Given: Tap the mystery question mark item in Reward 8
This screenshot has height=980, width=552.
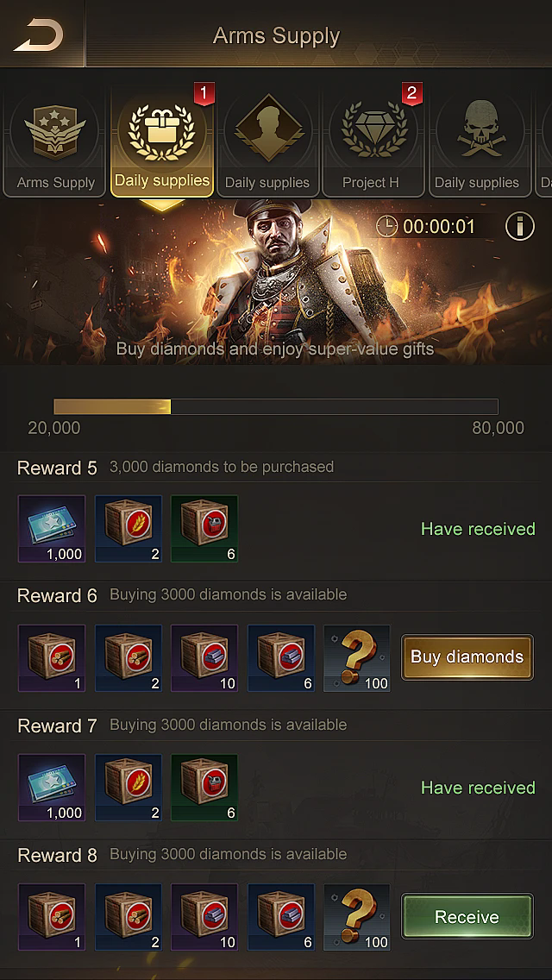Looking at the screenshot, I should [x=356, y=917].
